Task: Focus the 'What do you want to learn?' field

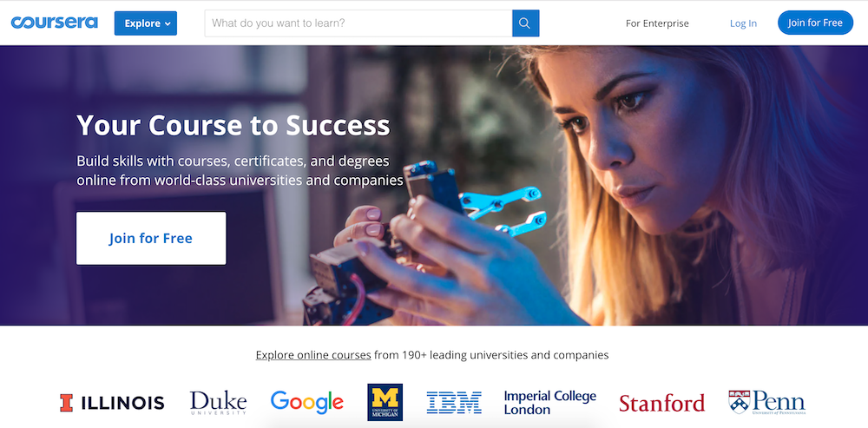Action: pos(358,23)
